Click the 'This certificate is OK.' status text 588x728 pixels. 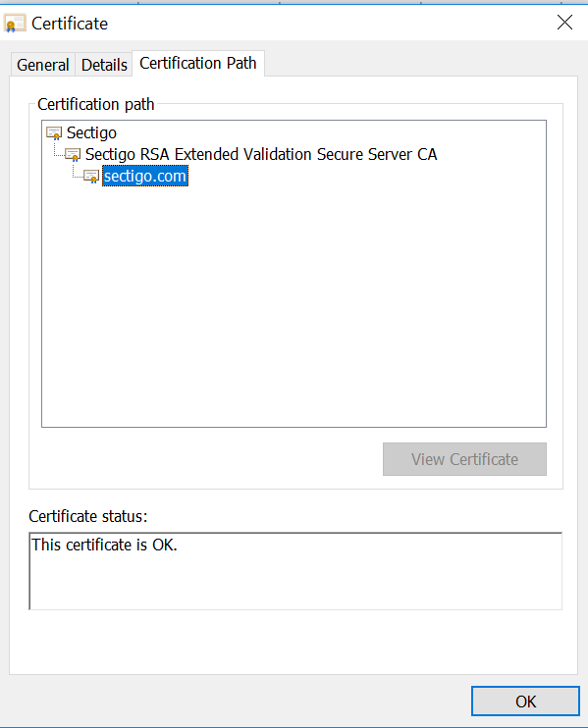[104, 545]
